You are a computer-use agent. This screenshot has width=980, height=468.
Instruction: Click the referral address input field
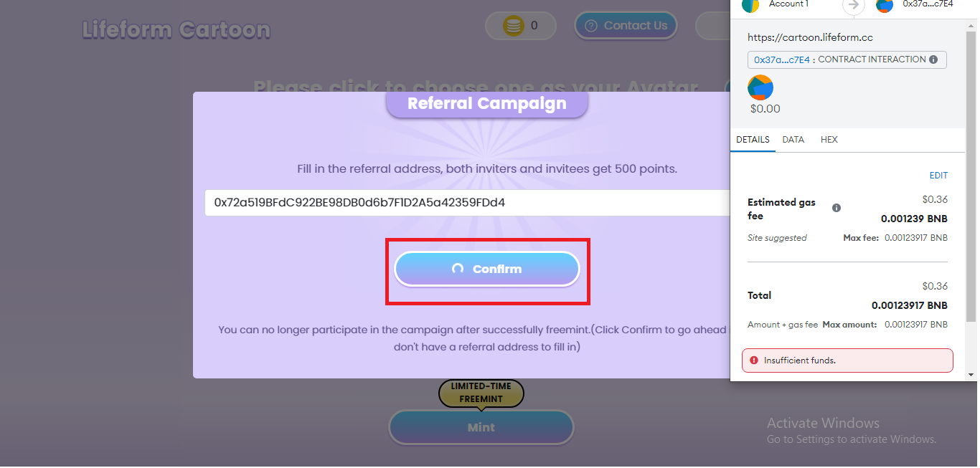[x=467, y=203]
